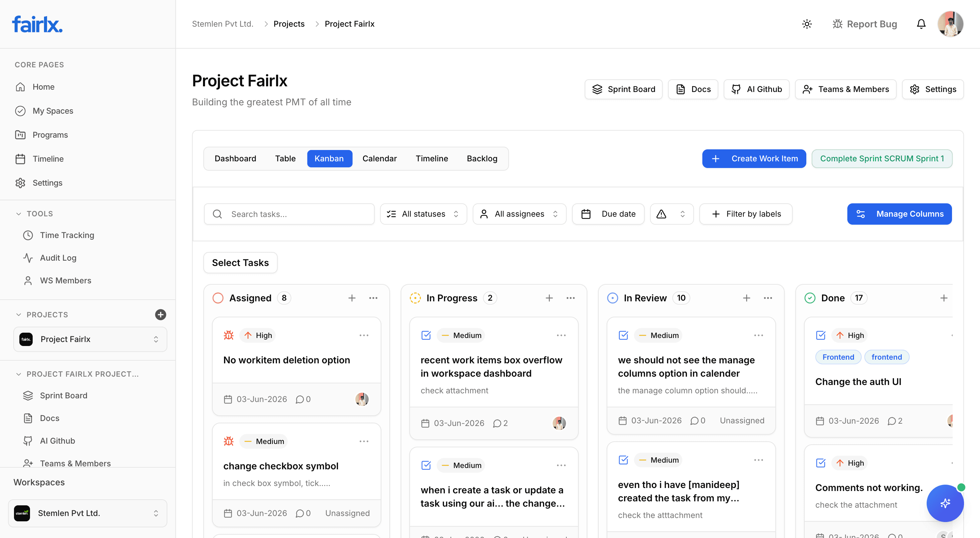Open AI Github header button
The height and width of the screenshot is (538, 980).
[x=756, y=89]
